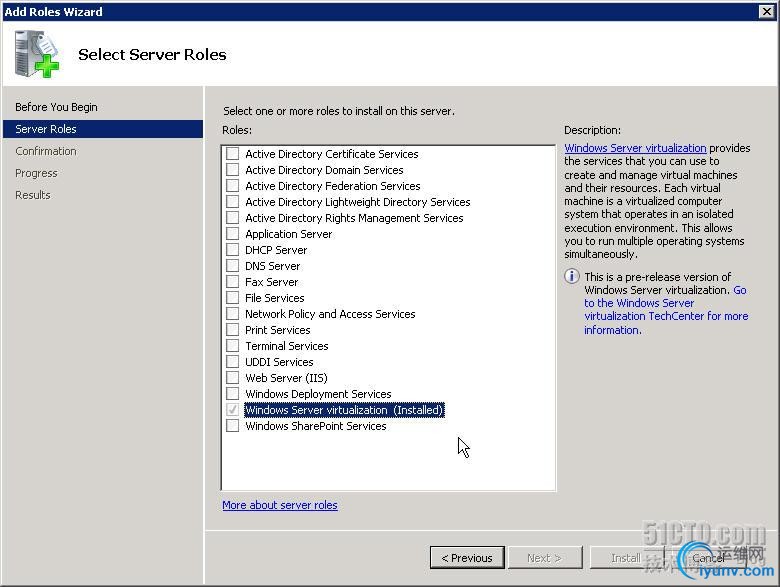Tick the Fax Server checkbox
Screen dimensions: 780x587
pyautogui.click(x=232, y=282)
